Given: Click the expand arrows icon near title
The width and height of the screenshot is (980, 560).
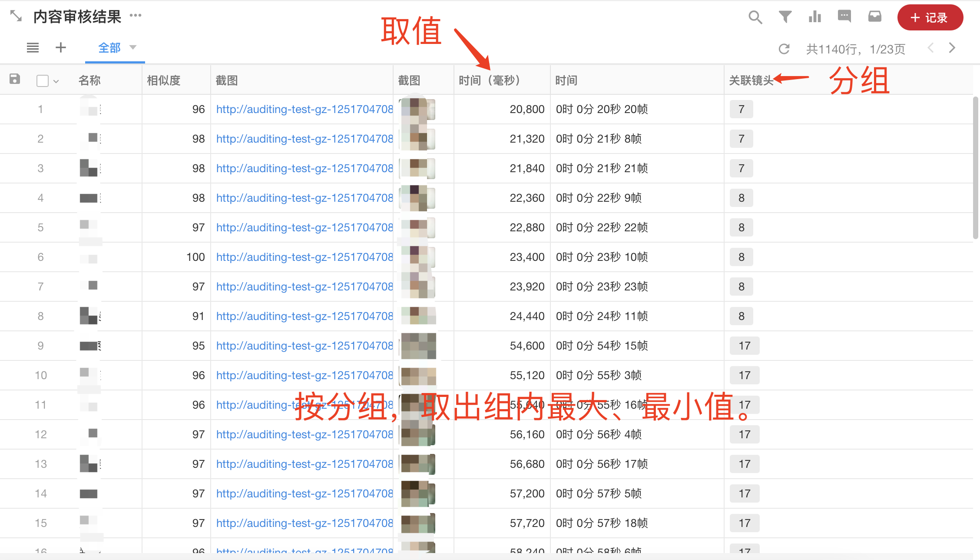Looking at the screenshot, I should click(16, 16).
